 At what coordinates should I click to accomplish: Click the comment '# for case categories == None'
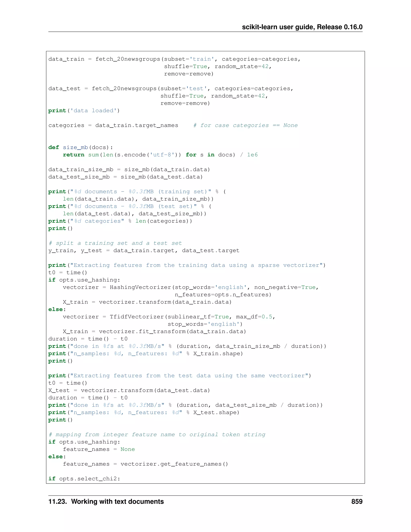tap(245, 125)
